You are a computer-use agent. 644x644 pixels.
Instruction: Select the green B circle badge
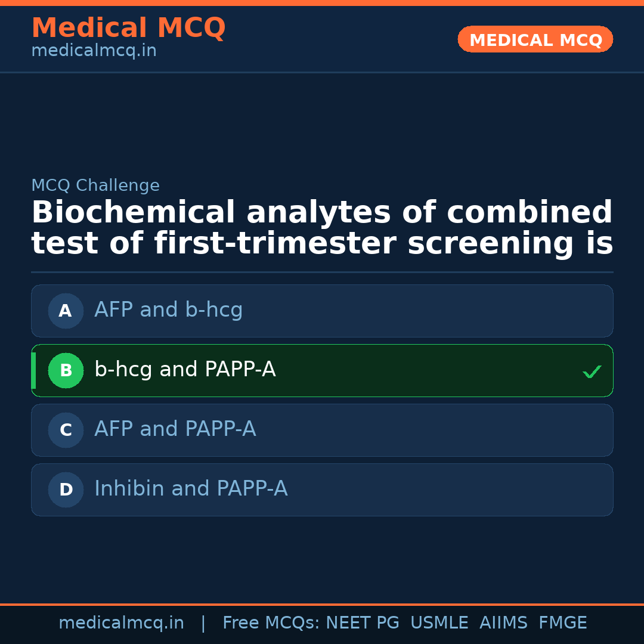66,370
